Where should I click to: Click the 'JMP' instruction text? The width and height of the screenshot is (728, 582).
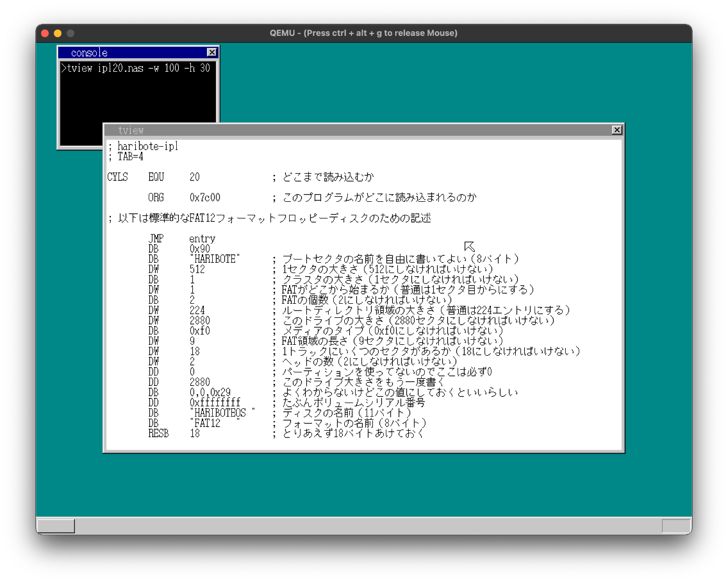tap(156, 239)
